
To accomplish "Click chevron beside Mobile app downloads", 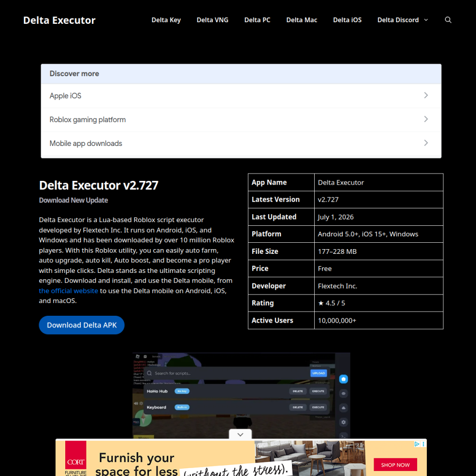I will (426, 143).
